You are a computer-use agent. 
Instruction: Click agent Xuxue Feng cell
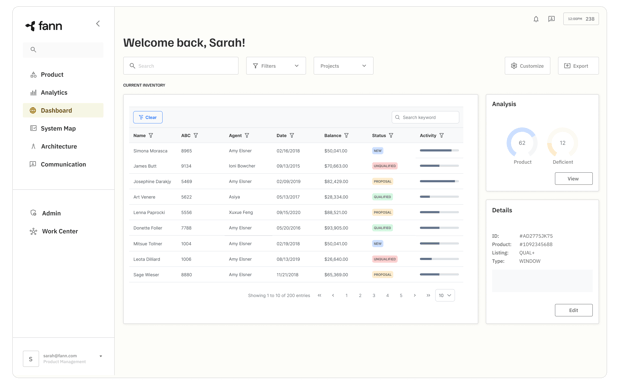pos(241,212)
